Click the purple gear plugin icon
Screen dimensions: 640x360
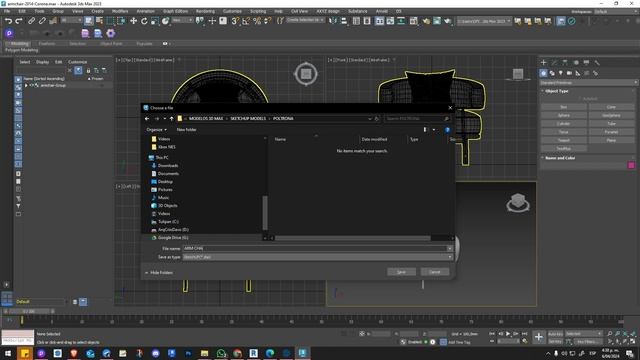click(x=111, y=33)
